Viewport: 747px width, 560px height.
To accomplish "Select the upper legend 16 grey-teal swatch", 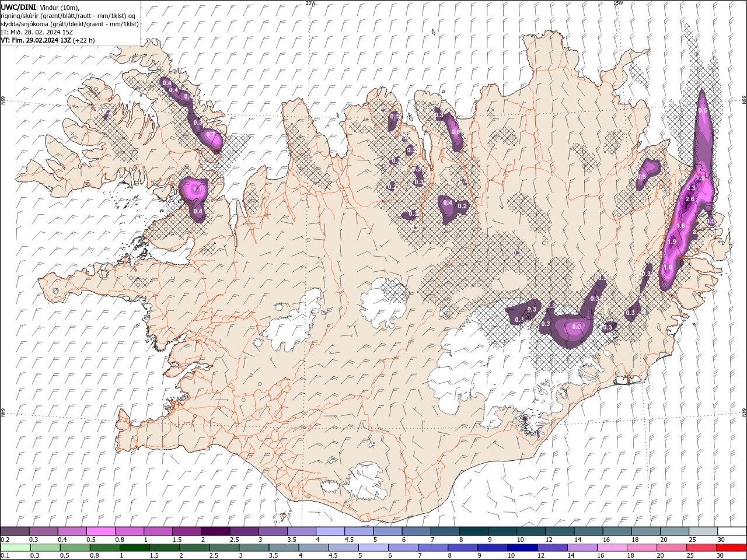I will point(617,531).
